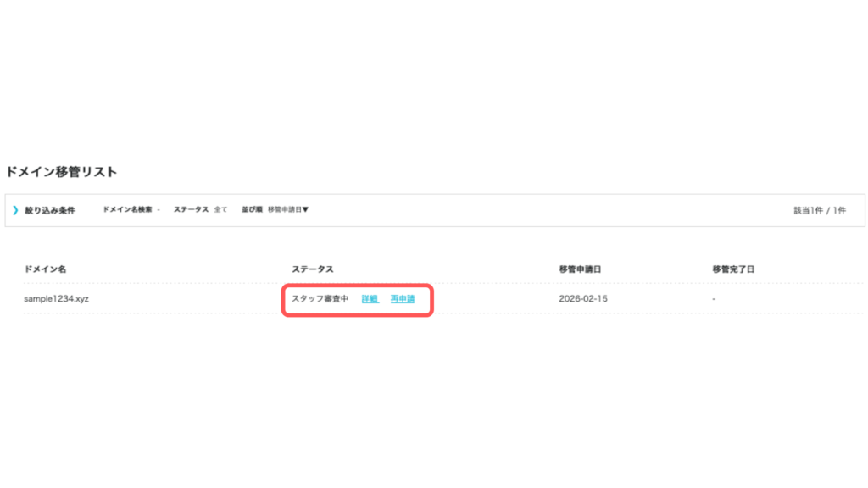868x488 pixels.
Task: Click the ステータス filter label in filter bar
Action: [x=191, y=209]
